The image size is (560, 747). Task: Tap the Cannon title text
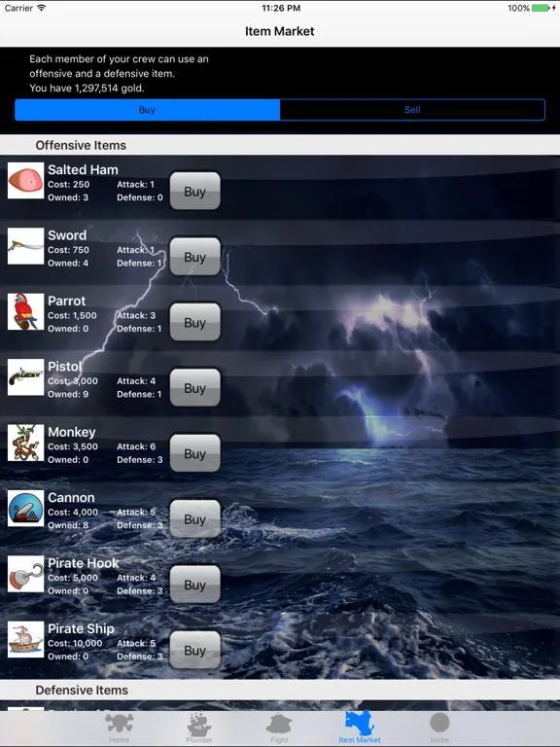click(71, 497)
